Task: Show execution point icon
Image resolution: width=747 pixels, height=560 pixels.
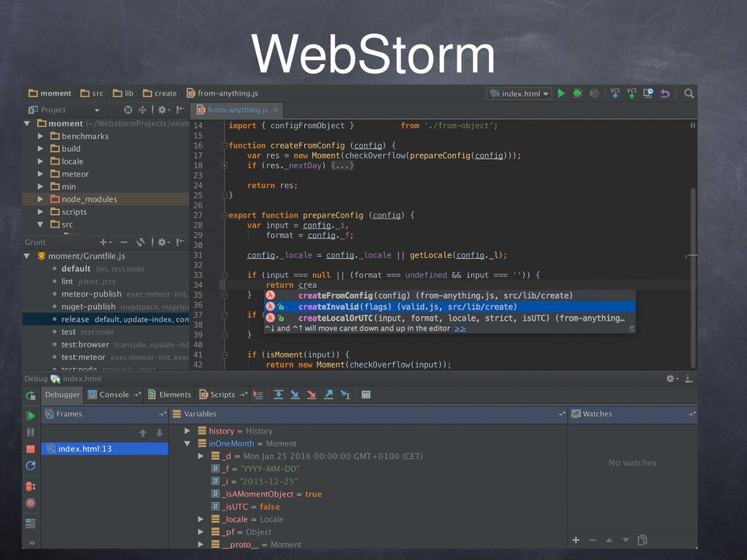Action: [258, 394]
